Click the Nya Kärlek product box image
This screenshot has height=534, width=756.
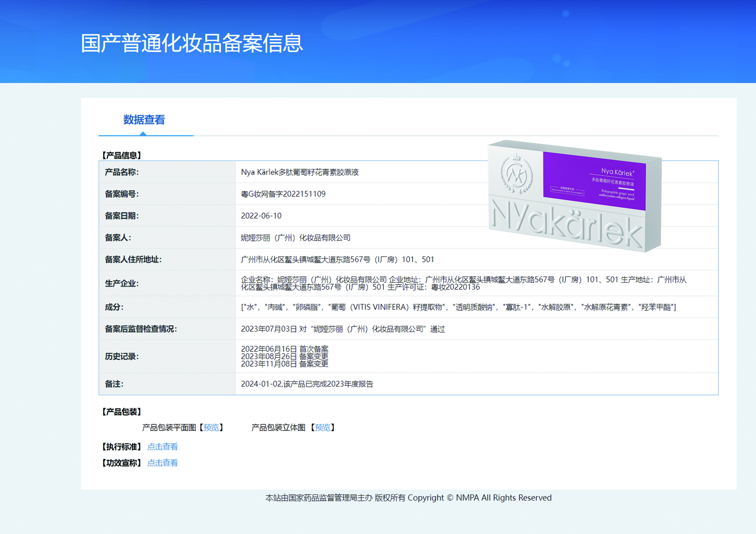pos(575,196)
